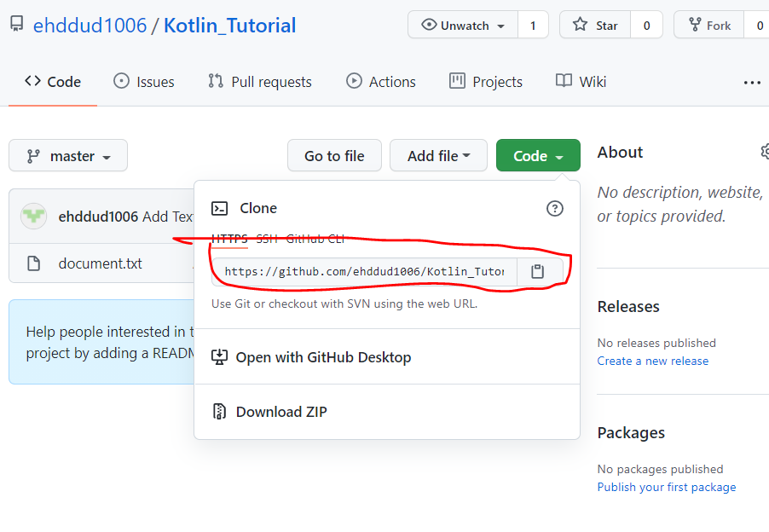The width and height of the screenshot is (769, 532).
Task: Click the Go to file button
Action: click(334, 155)
